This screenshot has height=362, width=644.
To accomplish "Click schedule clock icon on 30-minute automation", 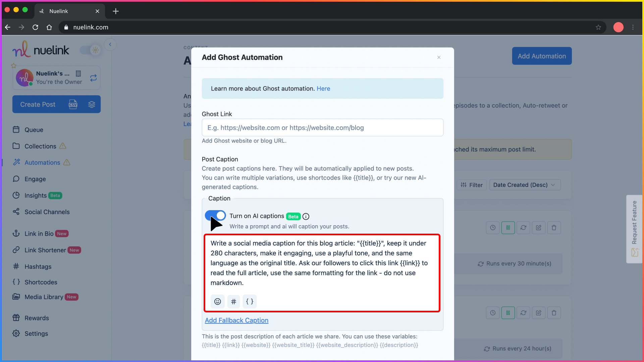I will 492,228.
